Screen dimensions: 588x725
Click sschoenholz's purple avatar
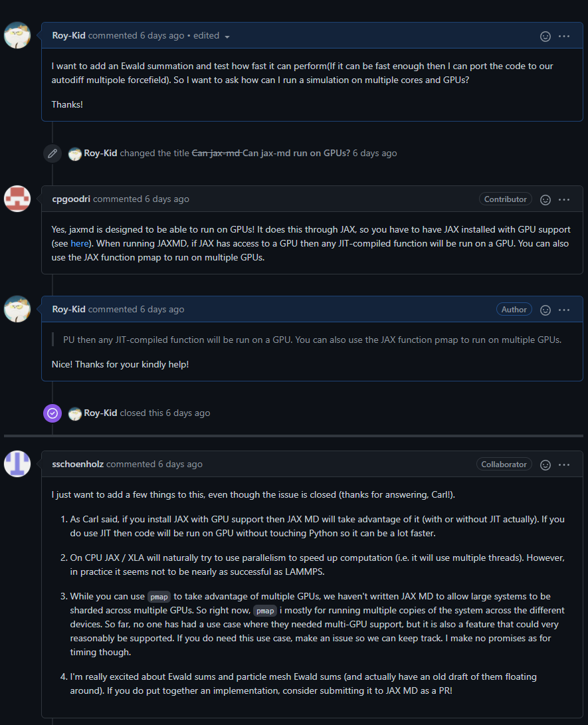pos(17,464)
